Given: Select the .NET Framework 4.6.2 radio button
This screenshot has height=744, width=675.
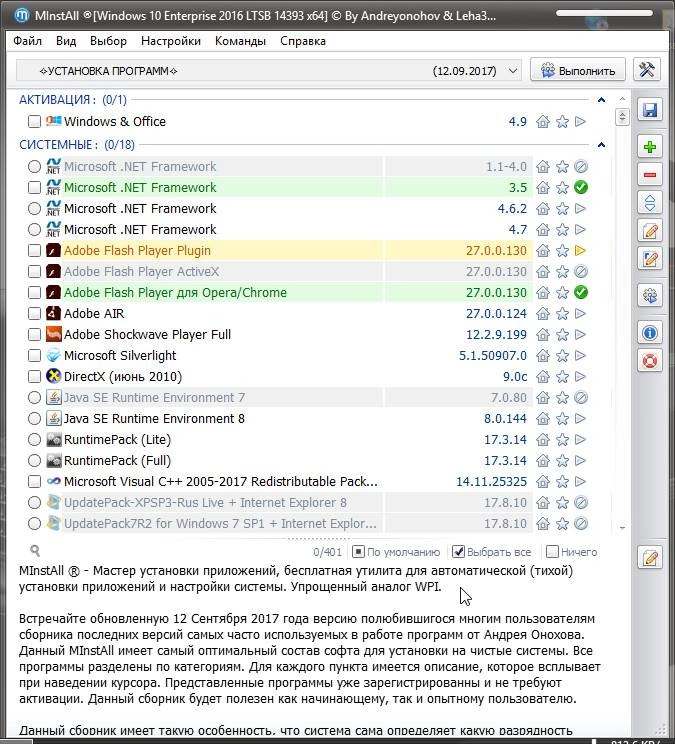Looking at the screenshot, I should click(34, 208).
